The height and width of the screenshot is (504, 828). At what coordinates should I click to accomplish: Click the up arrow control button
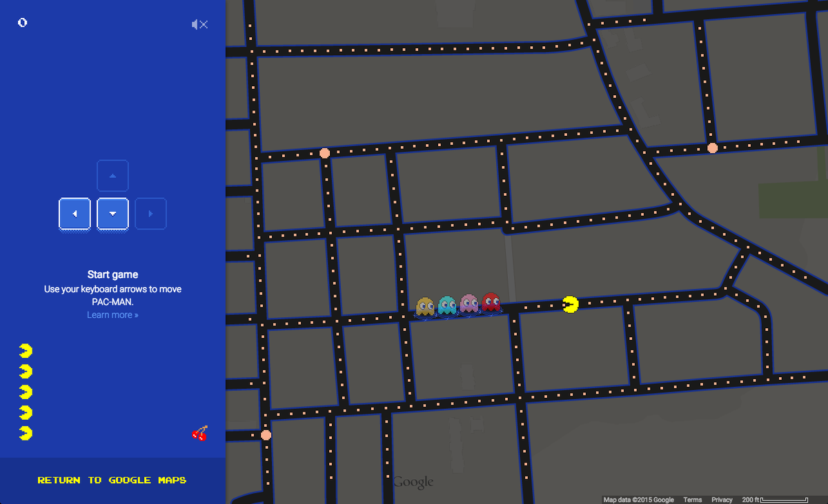click(x=113, y=176)
